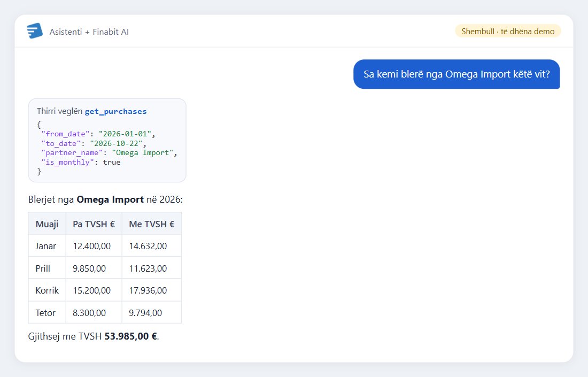
Task: Click the 'Me TVSH €' column header
Action: 151,224
